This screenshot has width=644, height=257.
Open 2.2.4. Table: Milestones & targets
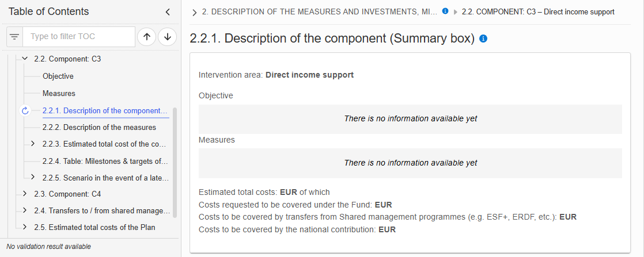click(x=105, y=161)
